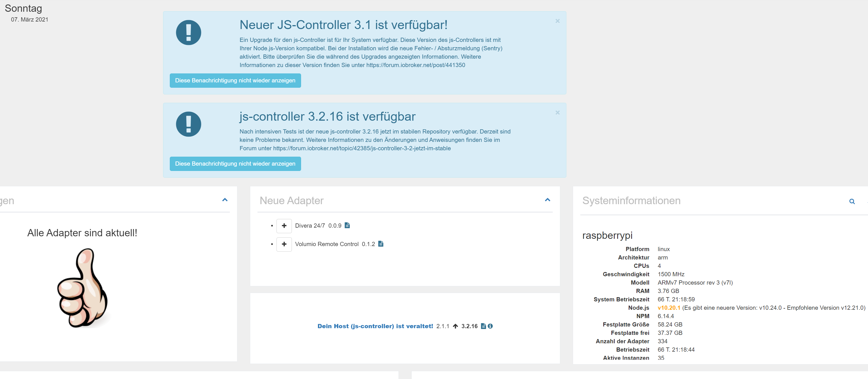Open the 'Dein Host ist veraltet' link
This screenshot has height=379, width=868.
click(x=375, y=326)
